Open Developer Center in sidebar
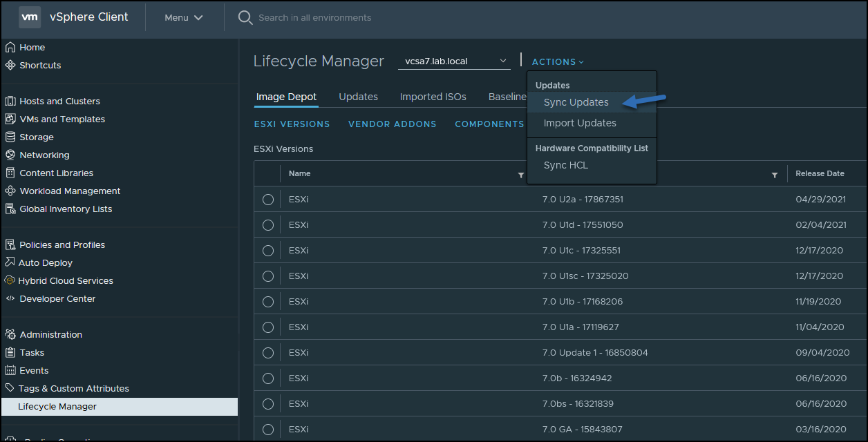The height and width of the screenshot is (442, 868). [x=57, y=298]
